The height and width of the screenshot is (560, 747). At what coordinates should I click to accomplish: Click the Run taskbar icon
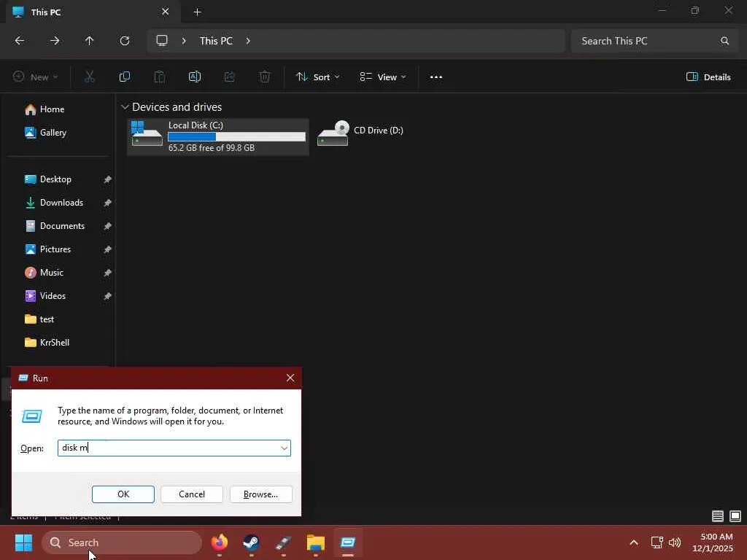(348, 542)
